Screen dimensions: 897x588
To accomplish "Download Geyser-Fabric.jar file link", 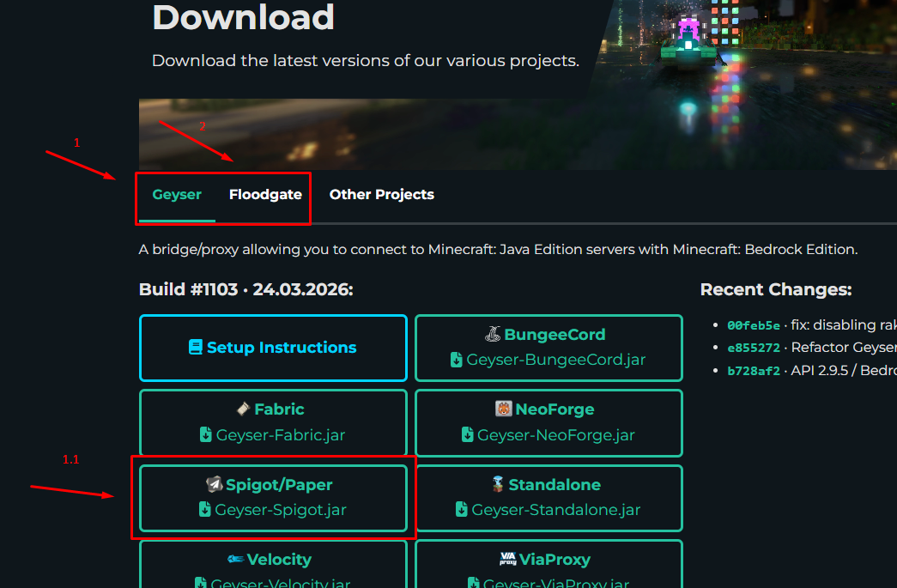I will coord(281,435).
